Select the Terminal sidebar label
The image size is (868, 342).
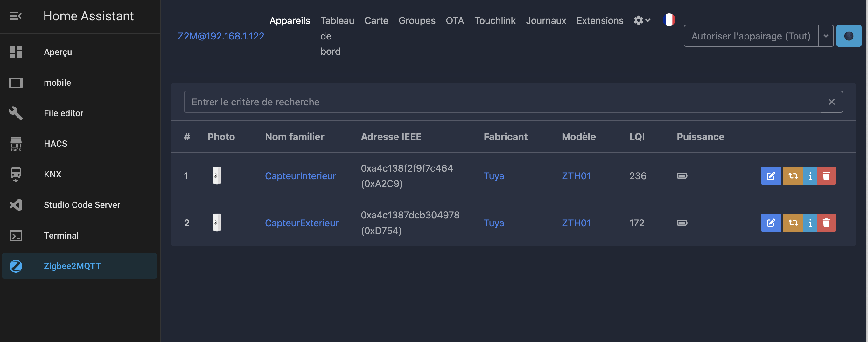tap(61, 235)
